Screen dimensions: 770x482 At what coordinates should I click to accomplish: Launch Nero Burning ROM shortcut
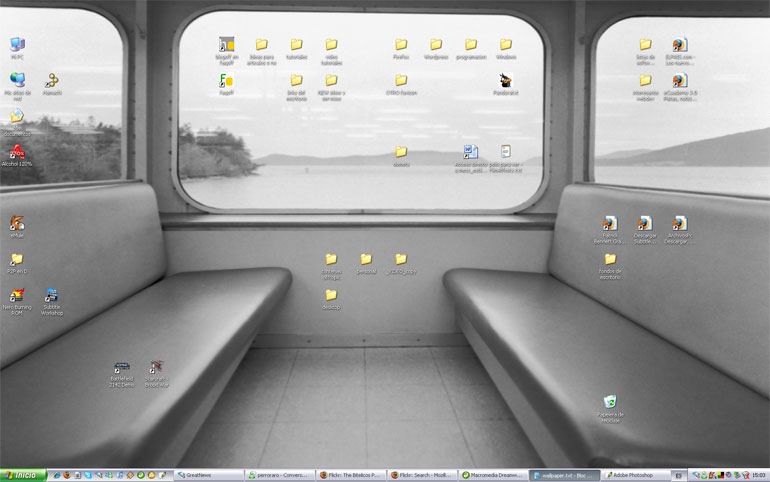click(17, 296)
